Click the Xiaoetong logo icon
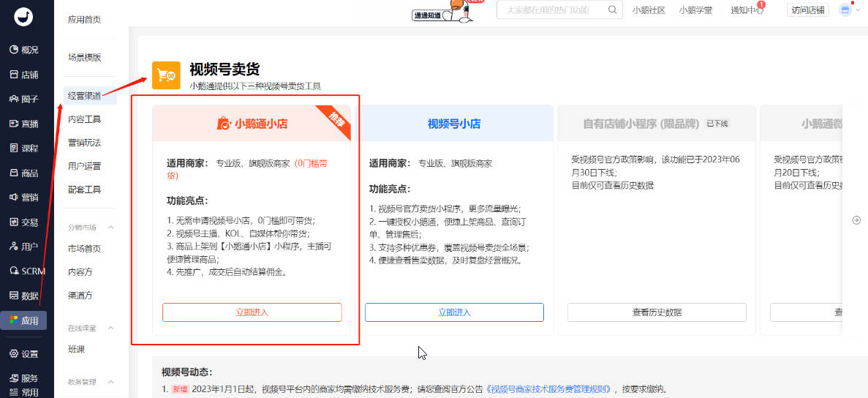Screen dimensions: 868x398 click(23, 16)
